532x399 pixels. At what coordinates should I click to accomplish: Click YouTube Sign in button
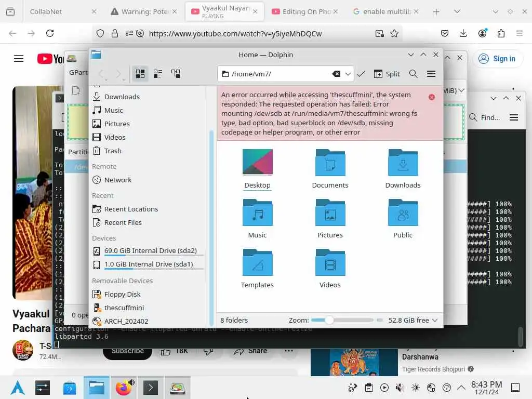497,59
